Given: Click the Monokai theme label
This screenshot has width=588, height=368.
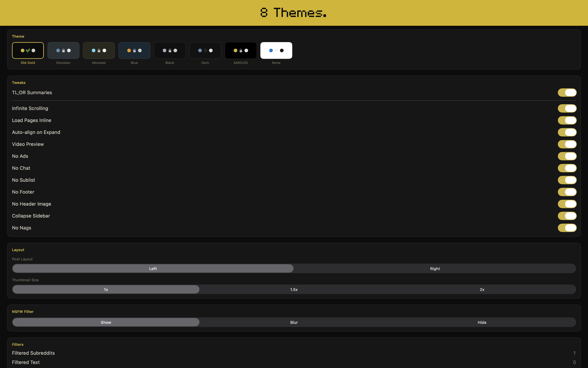Looking at the screenshot, I should (99, 63).
